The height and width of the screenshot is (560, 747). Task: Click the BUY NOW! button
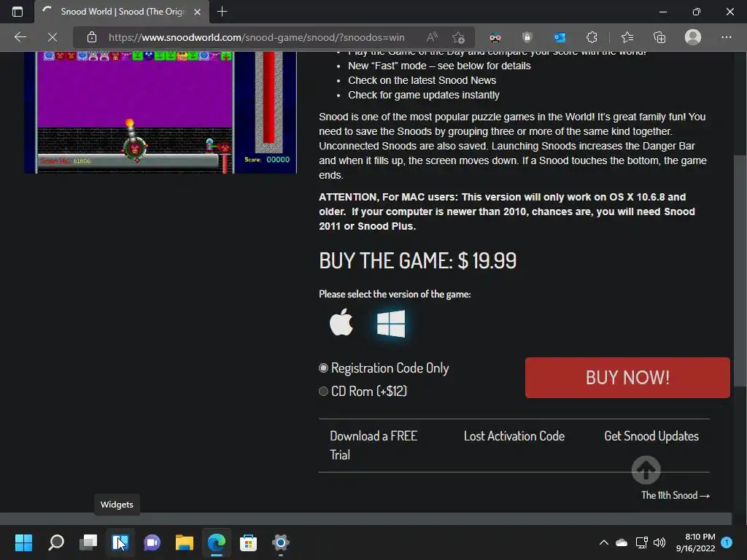click(627, 378)
